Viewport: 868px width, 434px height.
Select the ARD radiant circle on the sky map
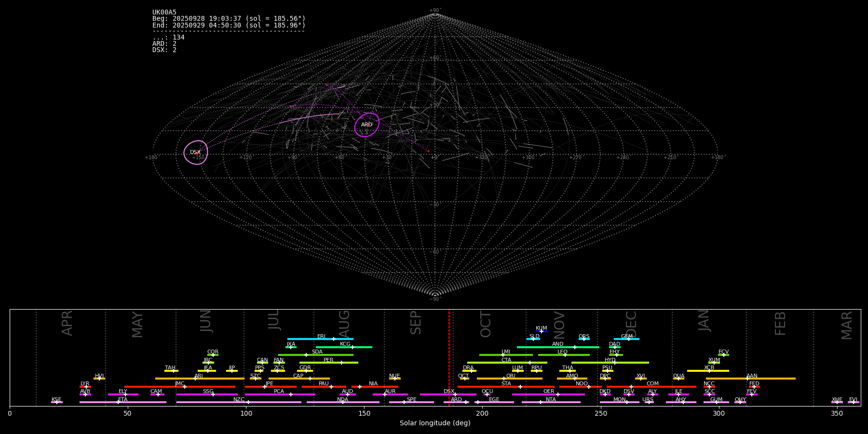(367, 125)
